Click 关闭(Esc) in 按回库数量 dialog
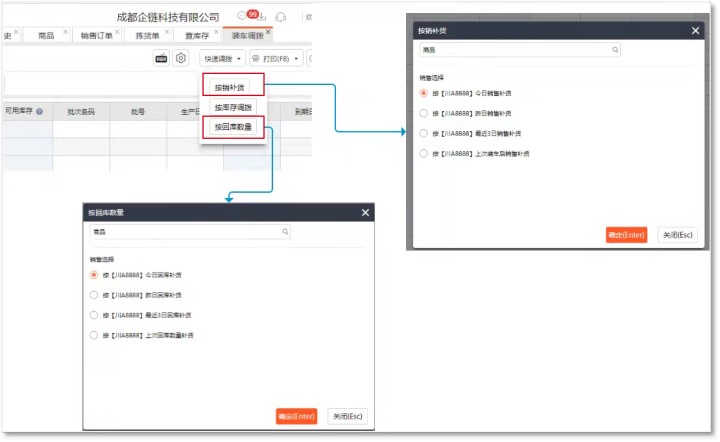 pyautogui.click(x=347, y=416)
